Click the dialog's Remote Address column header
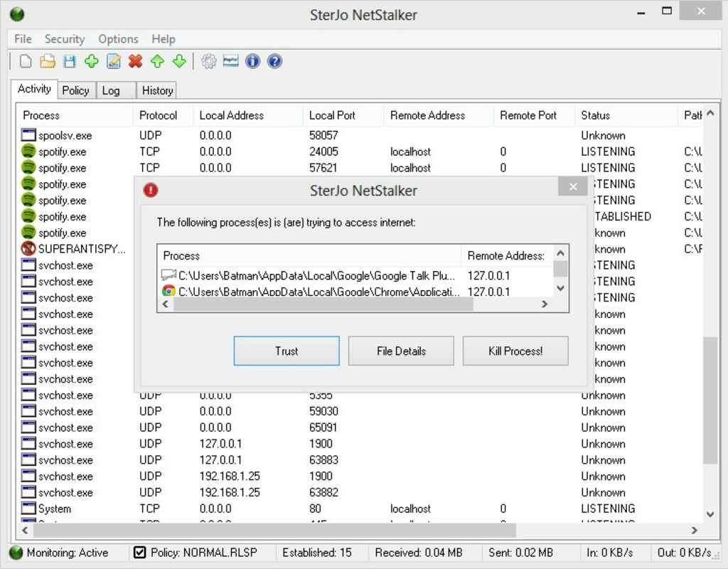 [507, 255]
